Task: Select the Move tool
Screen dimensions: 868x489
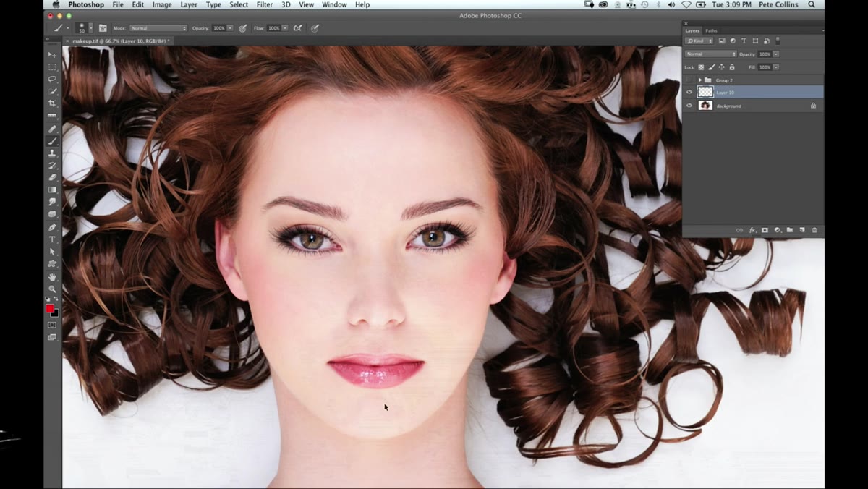Action: (52, 55)
